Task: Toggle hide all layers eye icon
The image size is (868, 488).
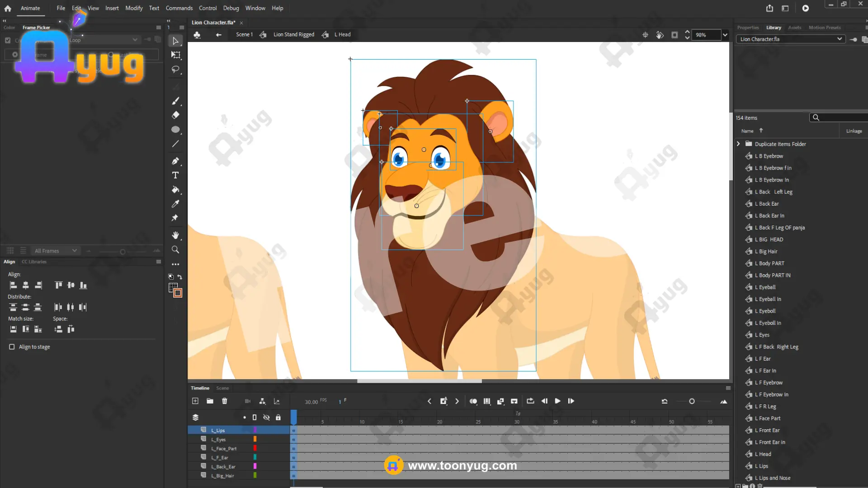Action: tap(266, 418)
